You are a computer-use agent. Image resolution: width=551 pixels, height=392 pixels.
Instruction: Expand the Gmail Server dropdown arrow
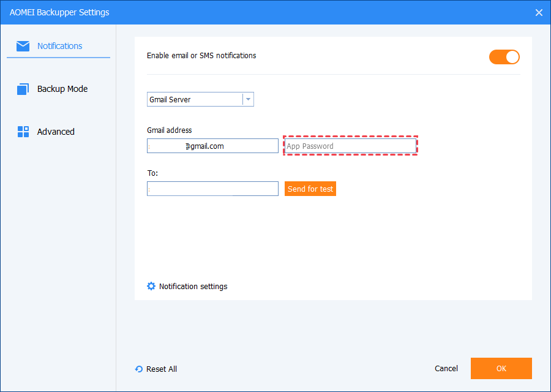pos(248,99)
